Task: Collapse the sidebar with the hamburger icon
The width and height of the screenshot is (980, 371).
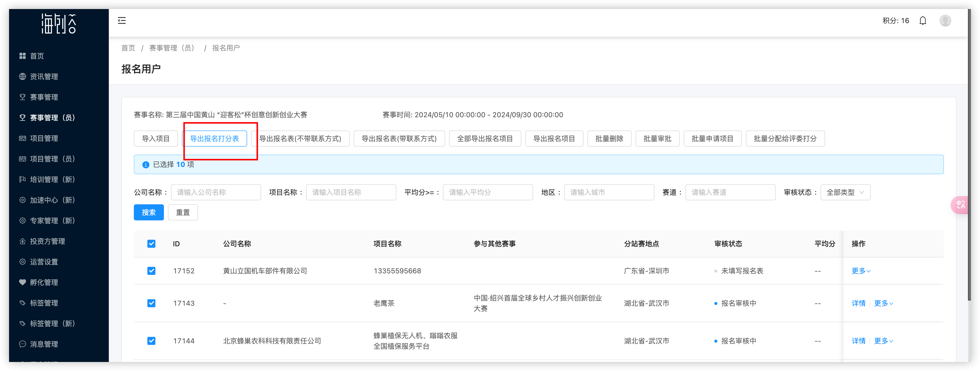Action: [x=122, y=21]
